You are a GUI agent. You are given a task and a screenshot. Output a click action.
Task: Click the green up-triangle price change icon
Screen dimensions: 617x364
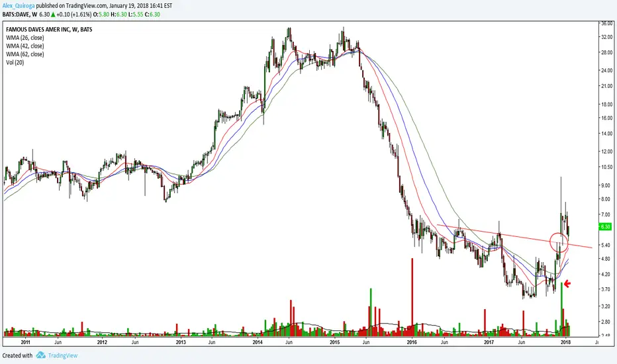(x=53, y=14)
